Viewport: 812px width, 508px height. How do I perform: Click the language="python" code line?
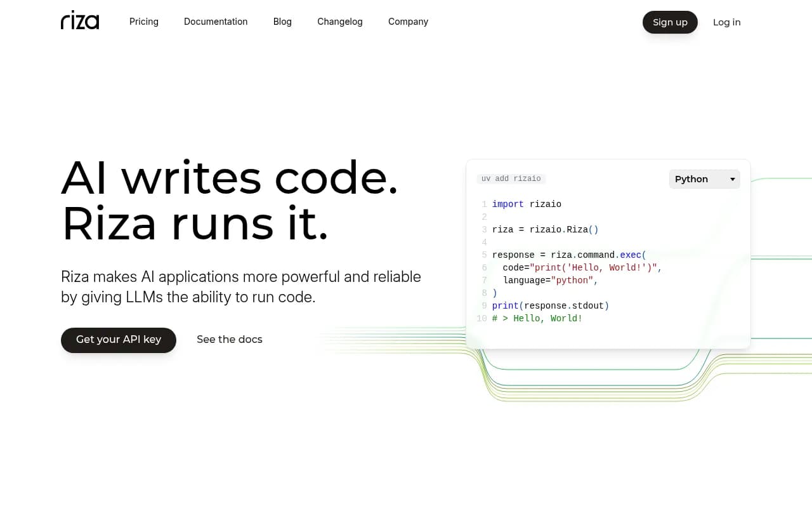click(551, 281)
